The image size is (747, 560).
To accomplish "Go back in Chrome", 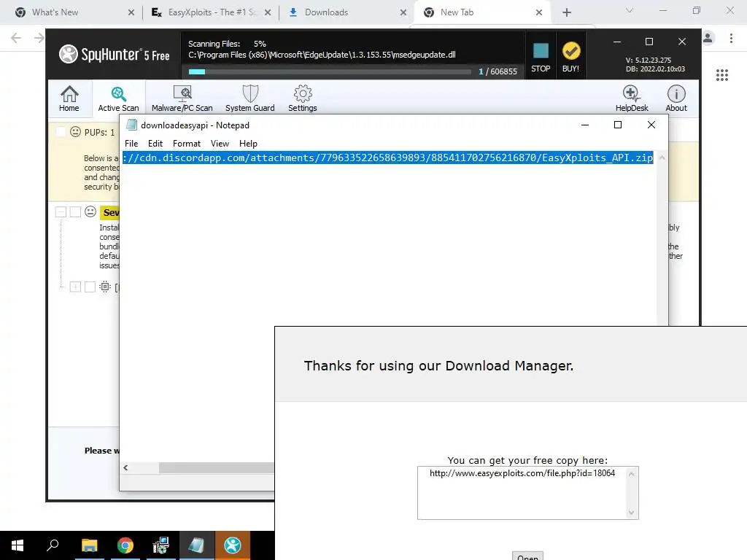I will pos(16,38).
